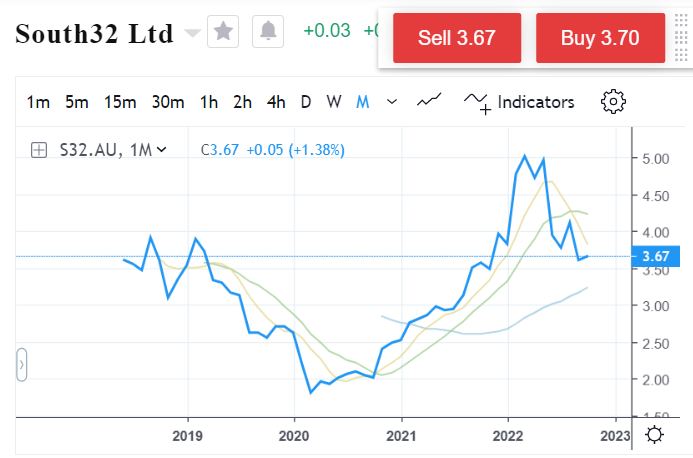Click the current price label 3.67 on axis
The image size is (693, 458).
pyautogui.click(x=655, y=256)
